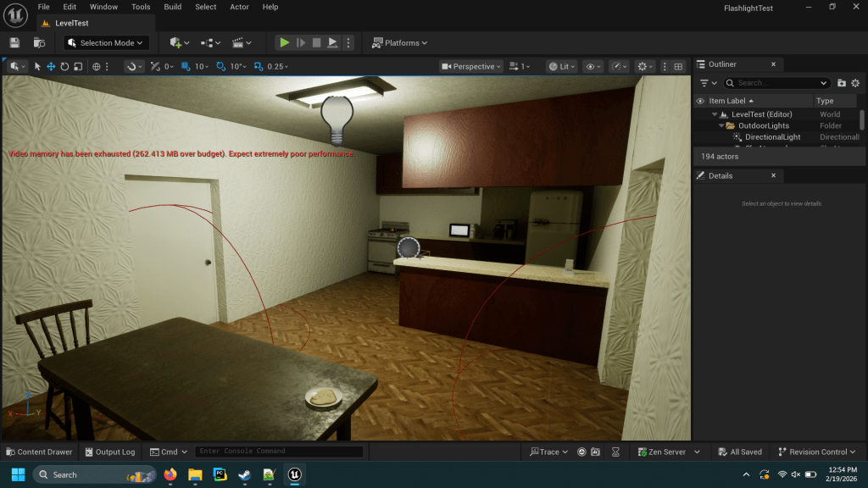Open the Outliner settings gear
The height and width of the screenshot is (488, 868).
coord(855,83)
